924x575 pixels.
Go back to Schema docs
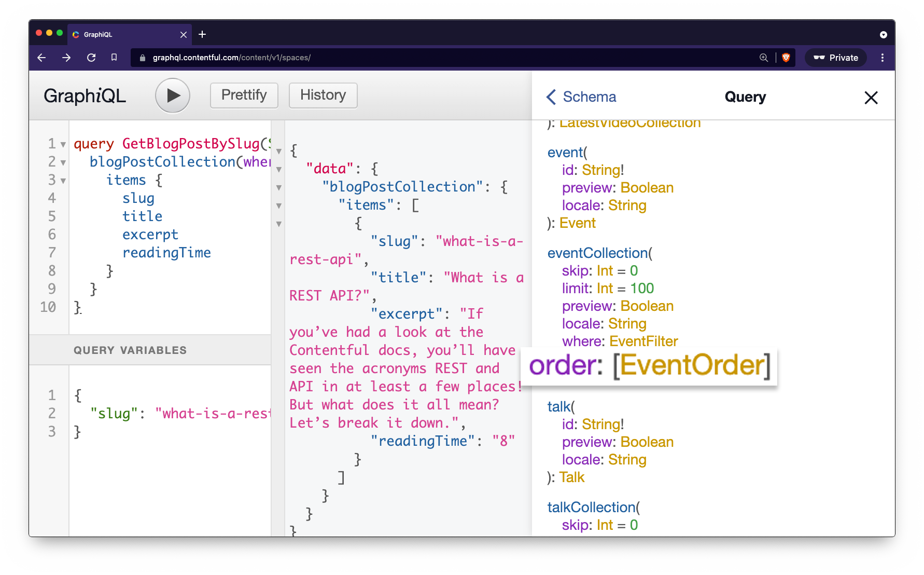coord(581,97)
